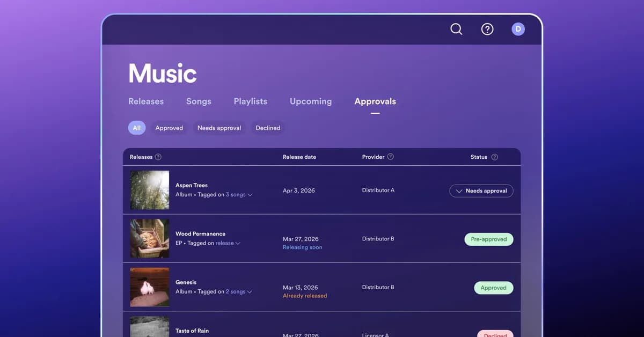644x337 pixels.
Task: Open Wood Permanence cover thumbnail
Action: click(150, 238)
